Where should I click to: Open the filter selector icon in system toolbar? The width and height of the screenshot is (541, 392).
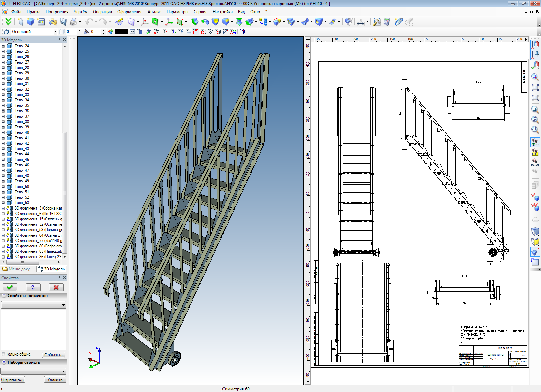pyautogui.click(x=133, y=32)
